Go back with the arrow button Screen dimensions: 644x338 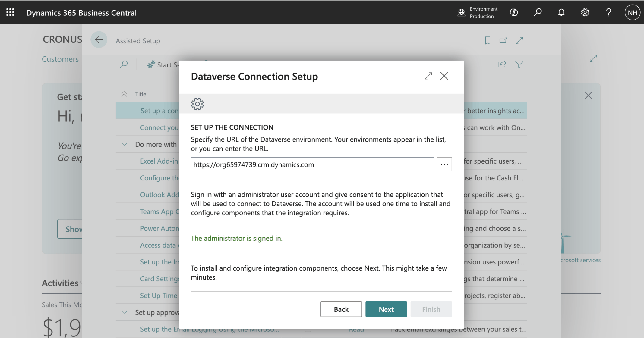[99, 39]
